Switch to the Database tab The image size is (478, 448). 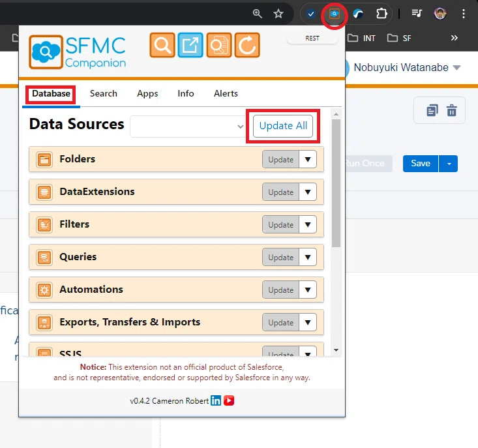[x=51, y=93]
